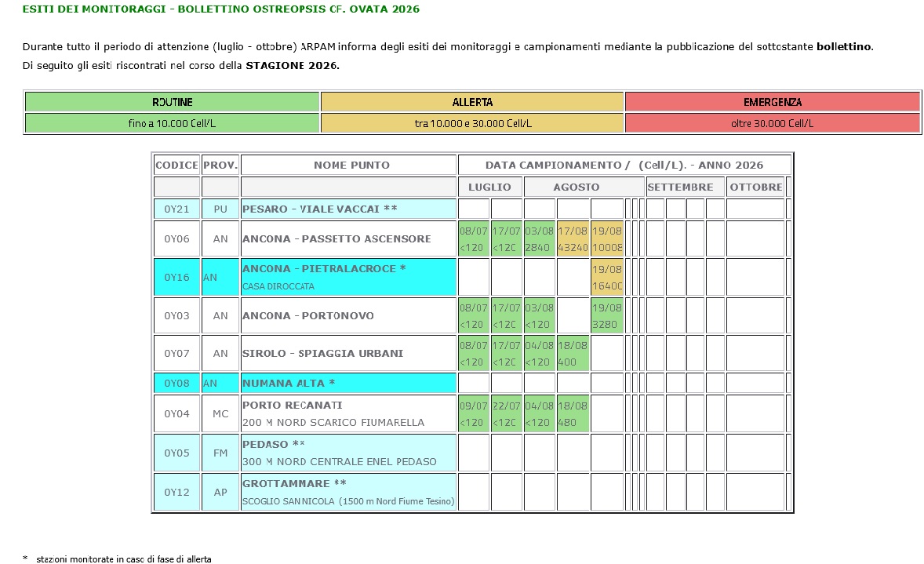Click the Passetto Ascensore 17/08 43240 cell
The height and width of the screenshot is (564, 924).
coord(573,238)
